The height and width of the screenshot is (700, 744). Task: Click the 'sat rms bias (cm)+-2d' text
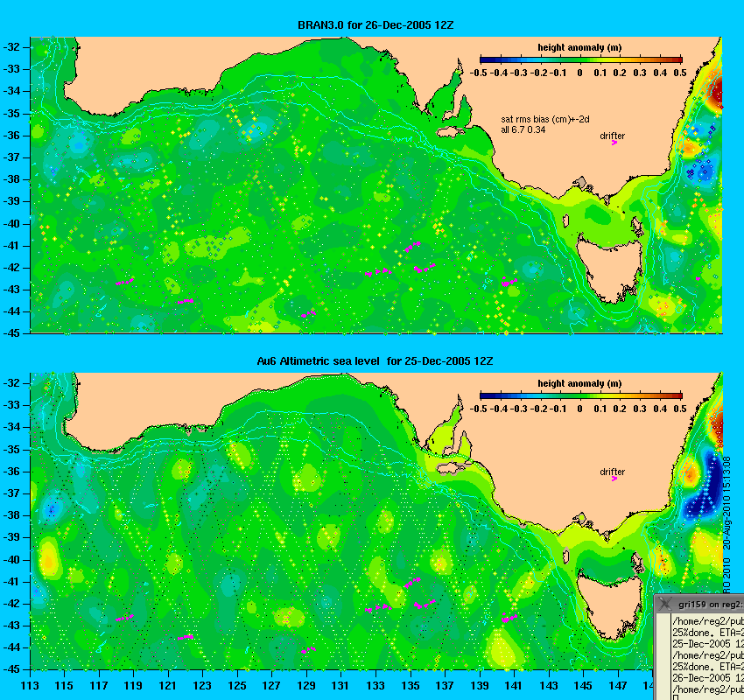pos(545,120)
